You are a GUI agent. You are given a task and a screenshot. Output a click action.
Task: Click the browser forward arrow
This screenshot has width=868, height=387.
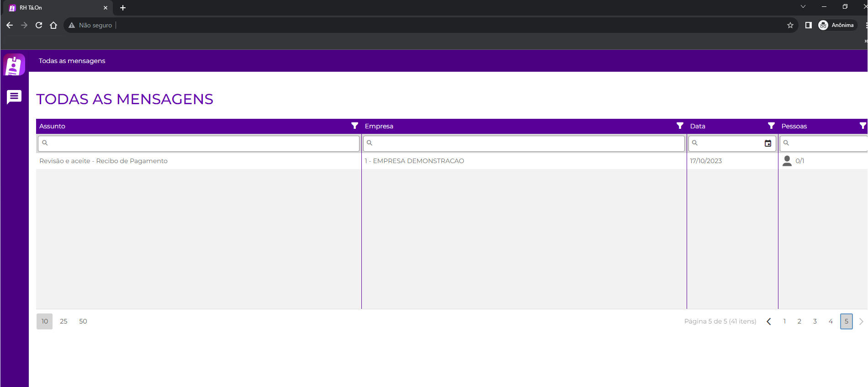[x=24, y=25]
